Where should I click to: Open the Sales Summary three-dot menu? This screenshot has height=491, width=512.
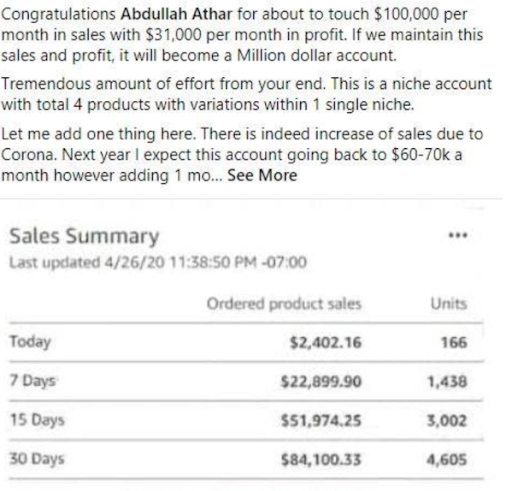pyautogui.click(x=458, y=235)
